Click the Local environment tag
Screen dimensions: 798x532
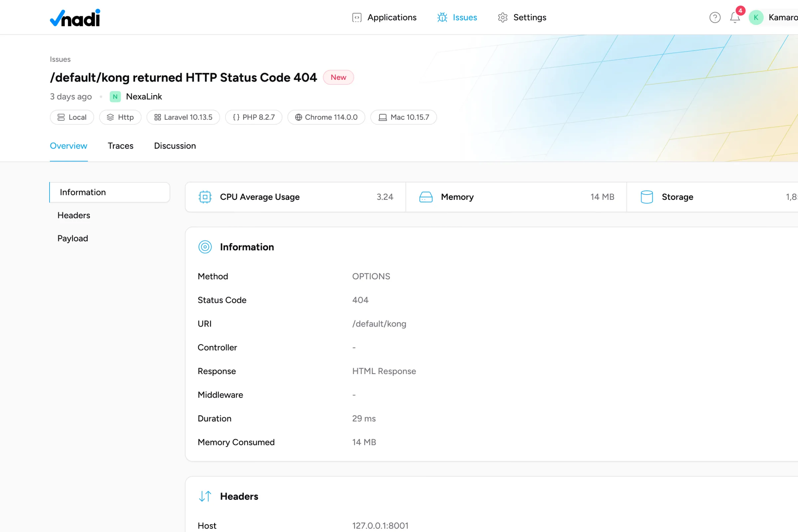pyautogui.click(x=72, y=117)
